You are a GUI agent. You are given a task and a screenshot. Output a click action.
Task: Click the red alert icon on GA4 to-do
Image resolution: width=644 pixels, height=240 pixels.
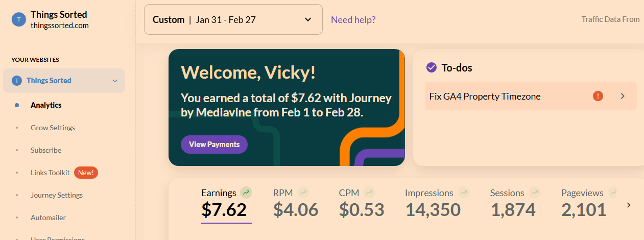coord(598,96)
